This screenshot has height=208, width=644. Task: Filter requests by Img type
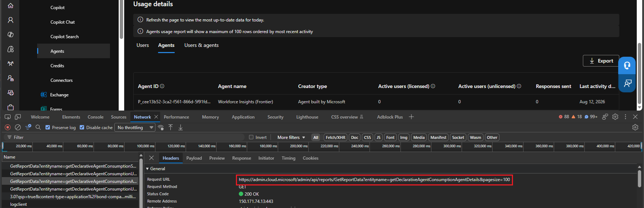(x=404, y=137)
